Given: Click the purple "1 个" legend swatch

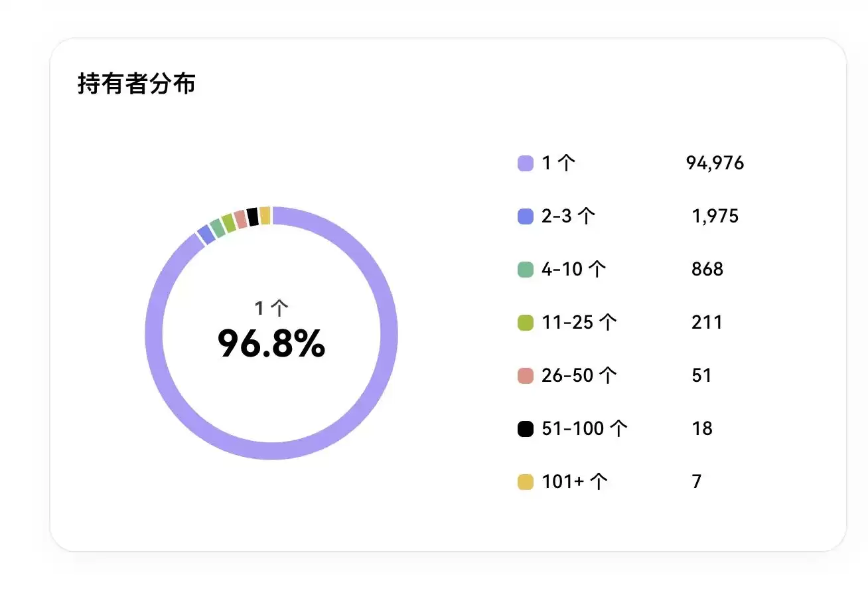Looking at the screenshot, I should [x=525, y=163].
